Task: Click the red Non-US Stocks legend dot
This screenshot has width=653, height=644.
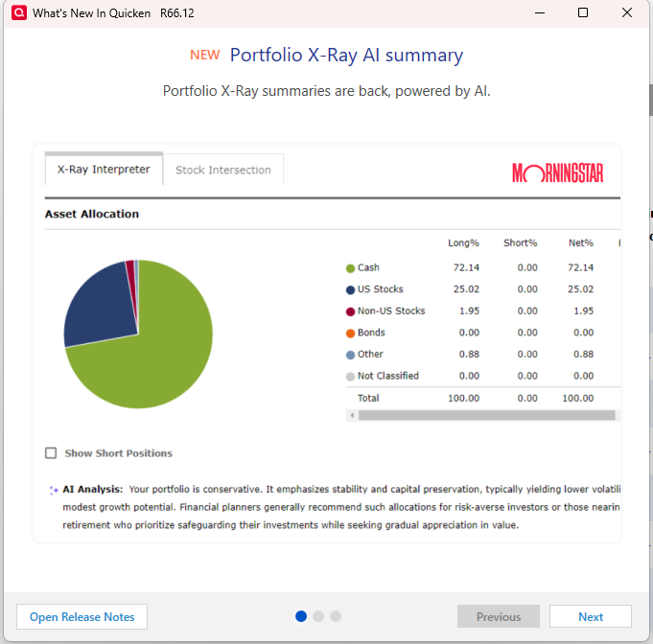Action: point(350,311)
